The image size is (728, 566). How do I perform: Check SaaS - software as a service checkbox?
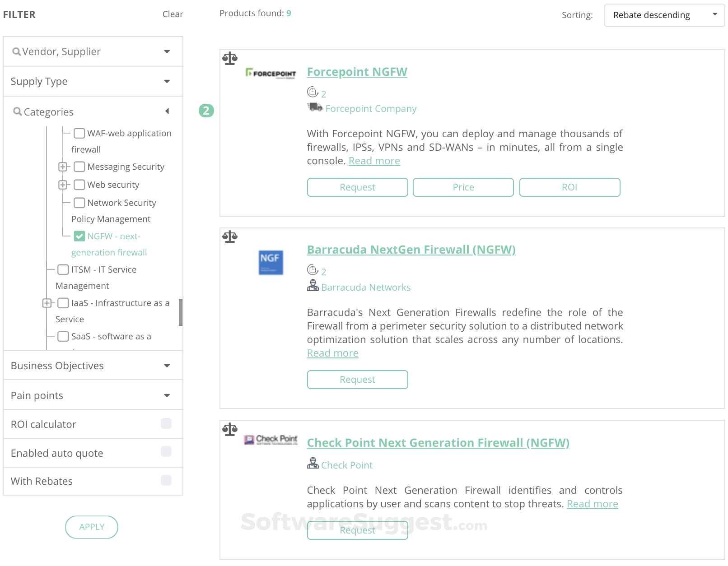pos(63,336)
